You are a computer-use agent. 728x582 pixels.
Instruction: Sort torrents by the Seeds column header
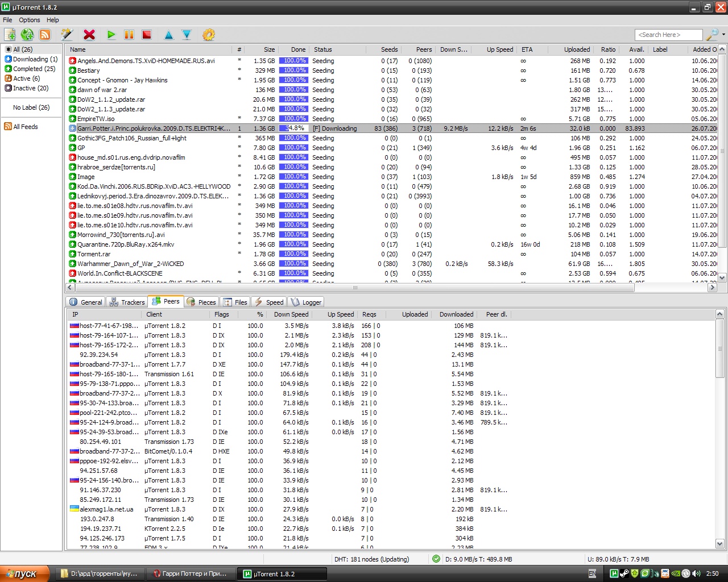(389, 49)
